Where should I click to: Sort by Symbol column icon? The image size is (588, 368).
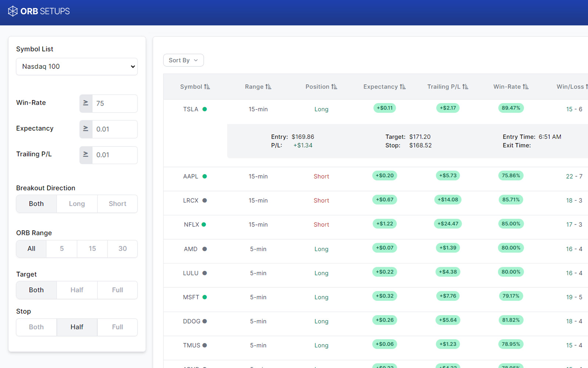coord(207,87)
